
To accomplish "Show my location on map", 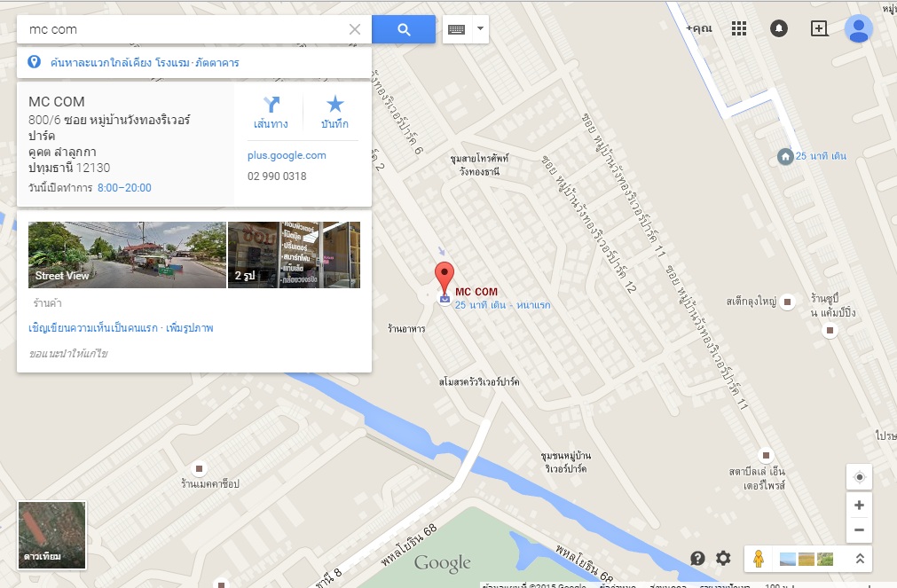I will (x=859, y=477).
